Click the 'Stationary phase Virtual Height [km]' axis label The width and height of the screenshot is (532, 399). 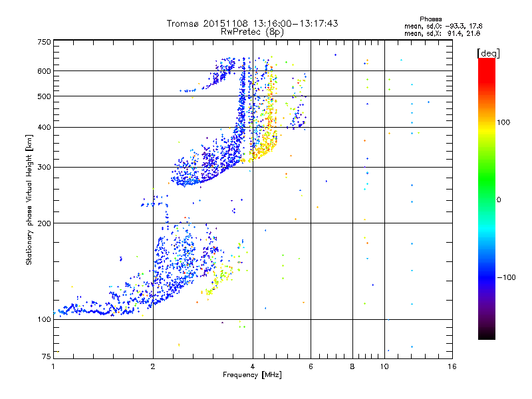click(29, 199)
